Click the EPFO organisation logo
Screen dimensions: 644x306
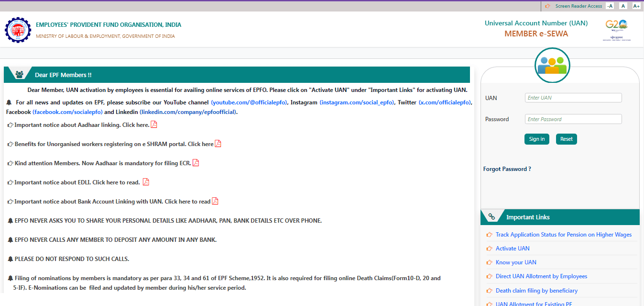click(18, 30)
